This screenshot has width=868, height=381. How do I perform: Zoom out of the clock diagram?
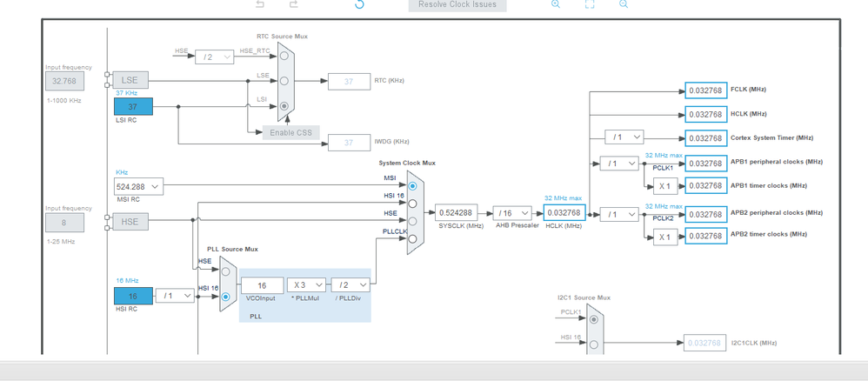[624, 4]
